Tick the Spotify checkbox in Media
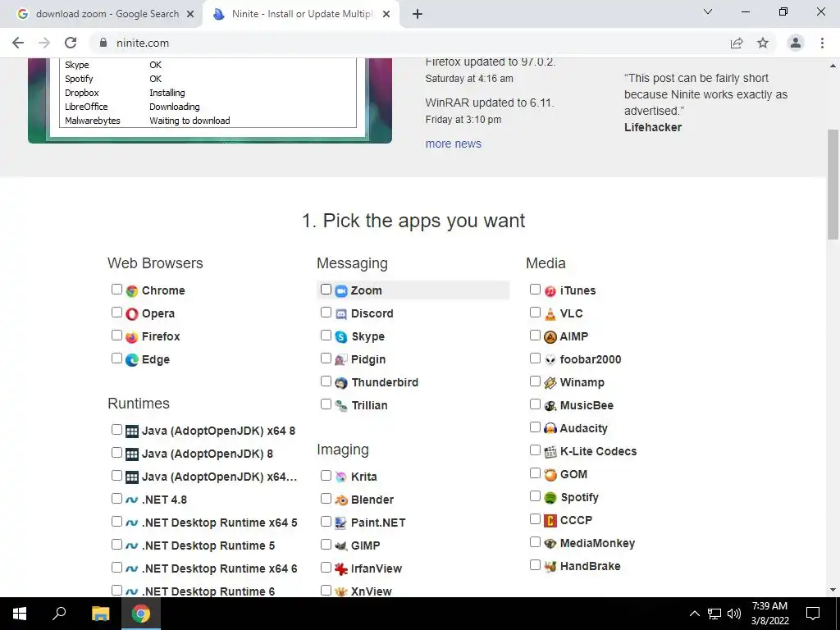Viewport: 840px width, 630px height. (x=535, y=496)
